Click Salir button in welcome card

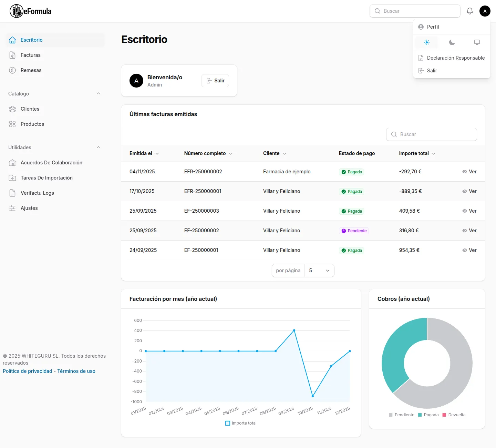pyautogui.click(x=215, y=81)
